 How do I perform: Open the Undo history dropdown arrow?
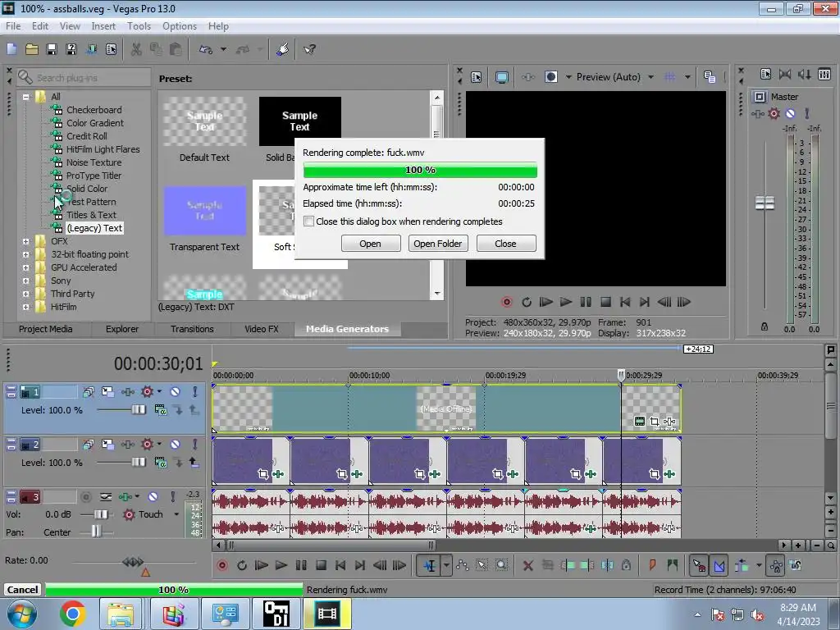223,49
